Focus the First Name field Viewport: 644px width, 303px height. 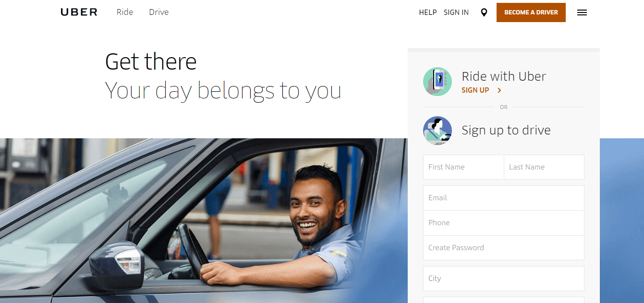click(463, 167)
